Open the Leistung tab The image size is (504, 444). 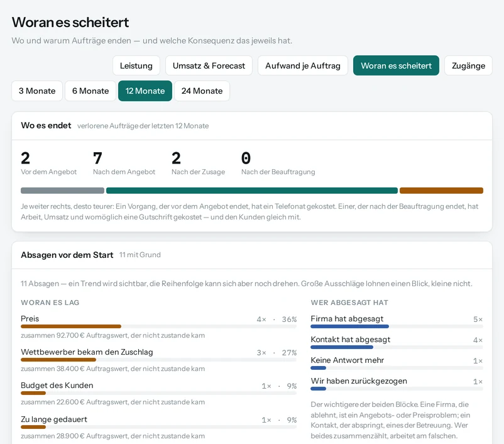[136, 65]
